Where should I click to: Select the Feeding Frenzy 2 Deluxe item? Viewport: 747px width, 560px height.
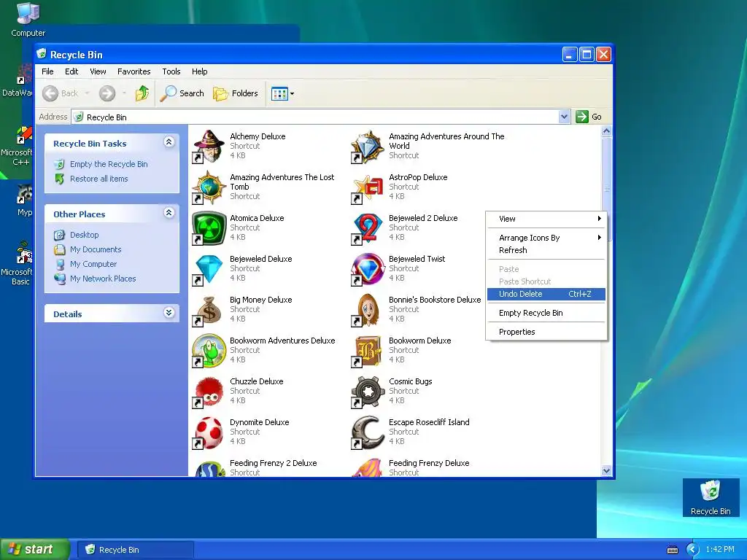click(255, 467)
